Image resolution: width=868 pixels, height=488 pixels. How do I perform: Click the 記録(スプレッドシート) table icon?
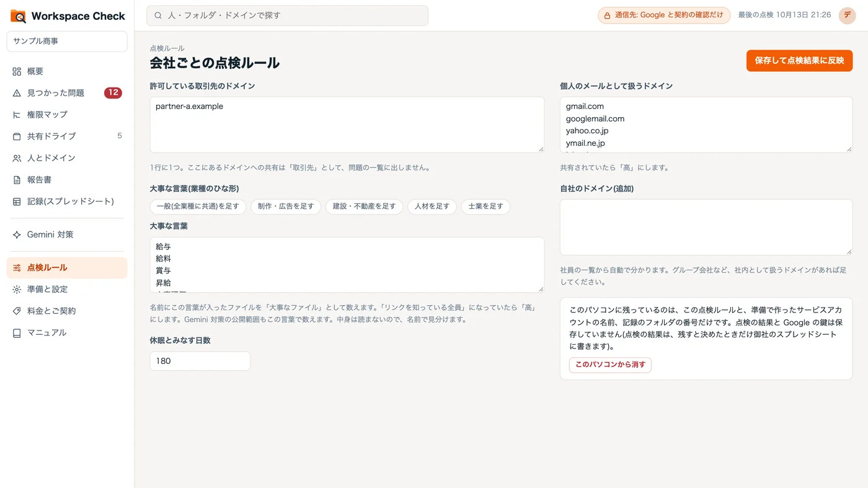pos(17,202)
